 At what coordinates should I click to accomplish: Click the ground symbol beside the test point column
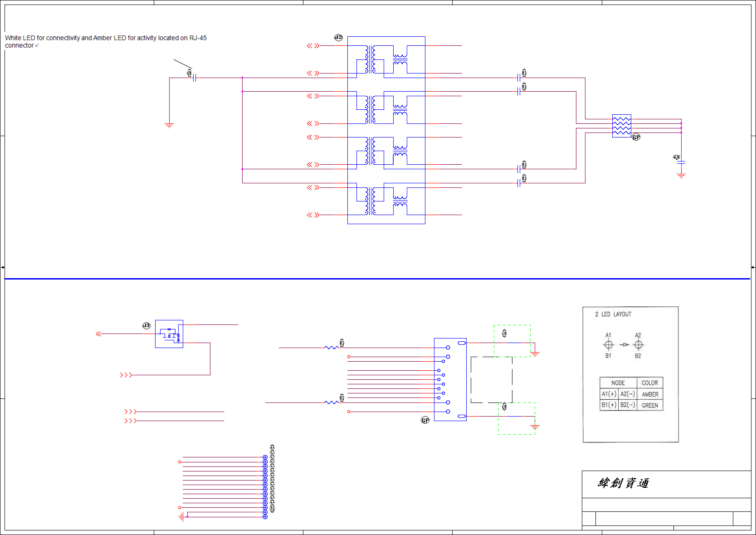[x=181, y=516]
